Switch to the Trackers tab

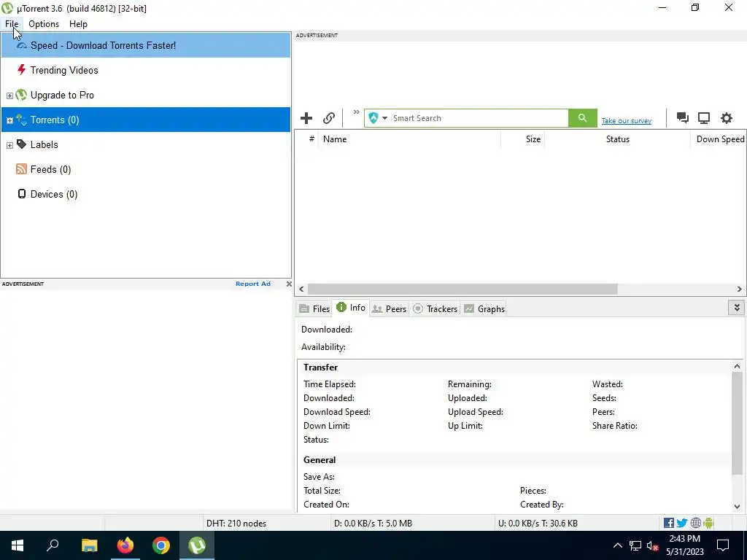(435, 308)
